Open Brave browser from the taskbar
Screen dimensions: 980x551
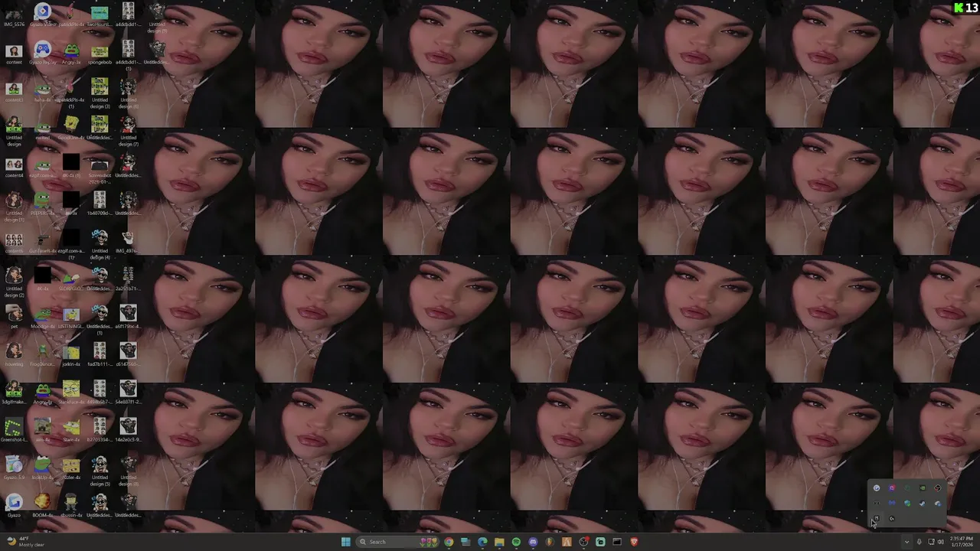pyautogui.click(x=634, y=542)
